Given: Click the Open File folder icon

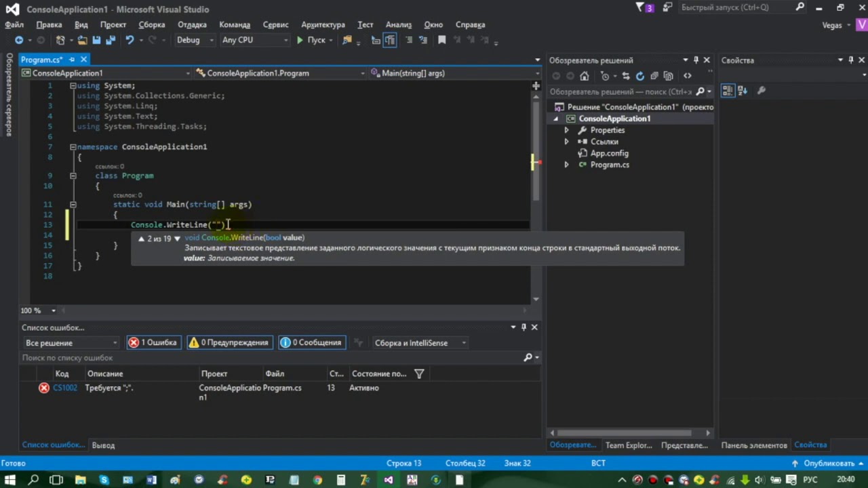Looking at the screenshot, I should [83, 40].
